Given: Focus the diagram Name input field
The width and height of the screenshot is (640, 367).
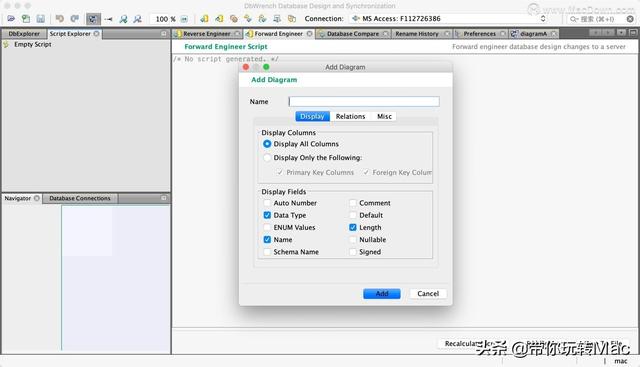Looking at the screenshot, I should (364, 102).
